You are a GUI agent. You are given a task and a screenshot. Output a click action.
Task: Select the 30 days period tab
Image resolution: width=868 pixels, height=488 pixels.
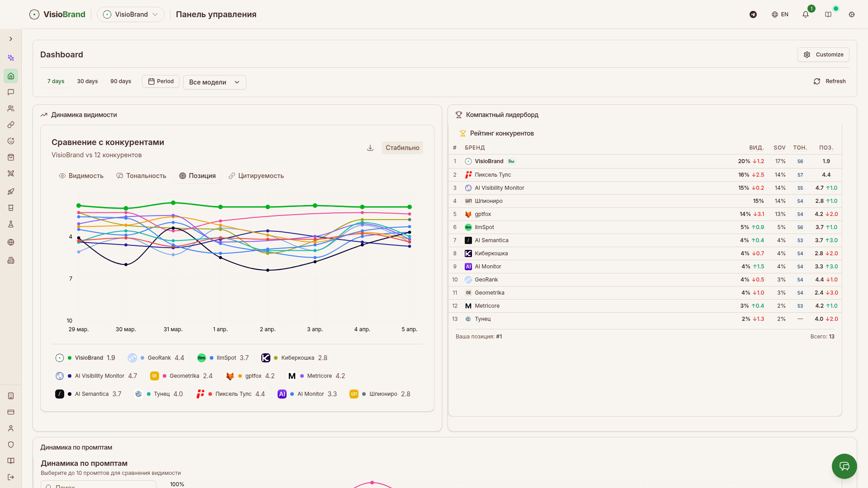[87, 81]
